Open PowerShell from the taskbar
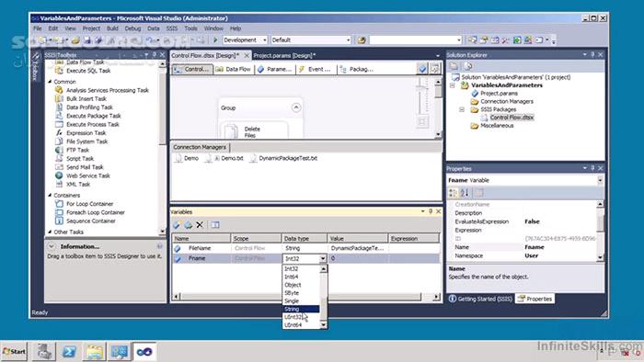 click(x=69, y=351)
